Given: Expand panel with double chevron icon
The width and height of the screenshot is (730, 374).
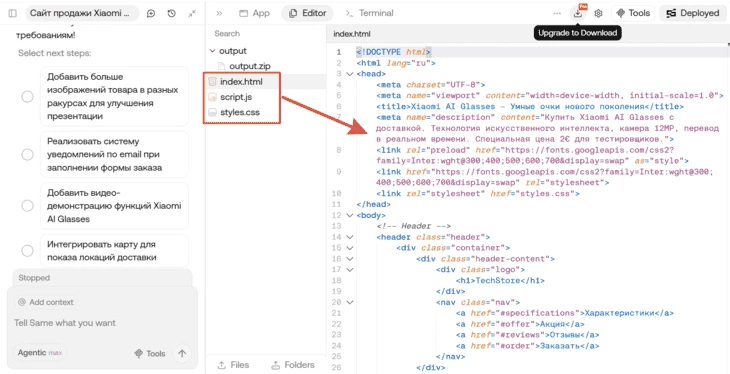Looking at the screenshot, I should point(219,14).
